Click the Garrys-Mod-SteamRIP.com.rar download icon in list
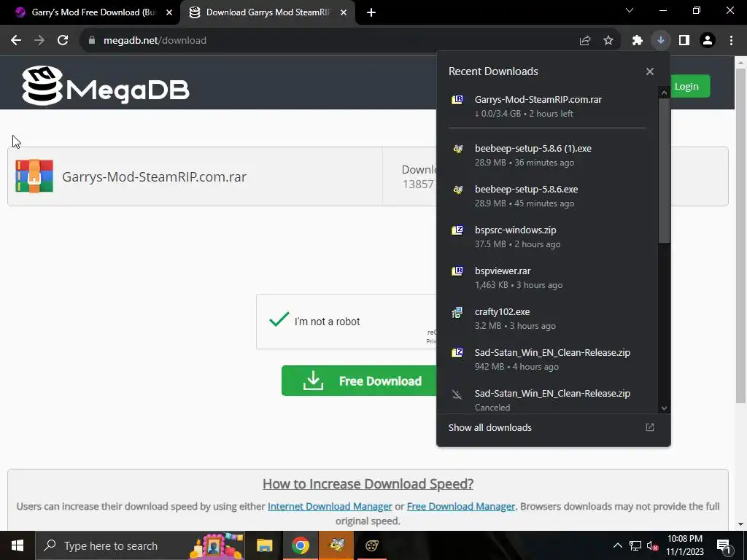 pyautogui.click(x=457, y=100)
